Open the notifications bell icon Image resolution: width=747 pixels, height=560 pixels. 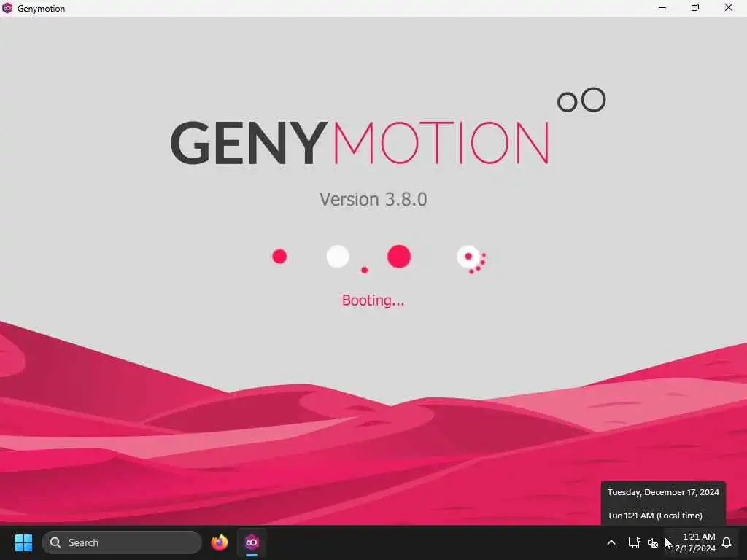(727, 542)
